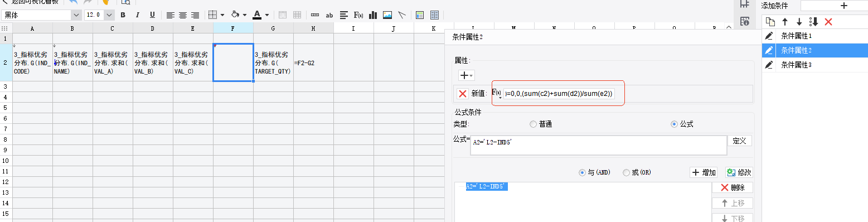
Task: Click cell G2 with TARGET_QTY text
Action: coord(273,62)
